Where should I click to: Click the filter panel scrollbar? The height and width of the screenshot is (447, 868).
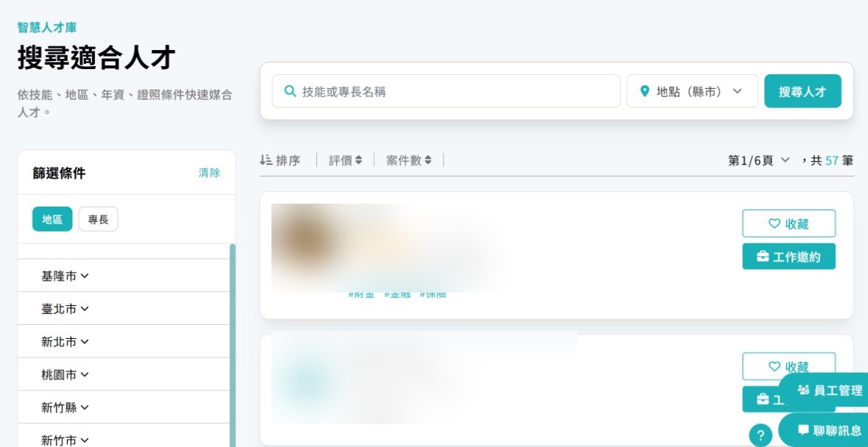[x=232, y=345]
